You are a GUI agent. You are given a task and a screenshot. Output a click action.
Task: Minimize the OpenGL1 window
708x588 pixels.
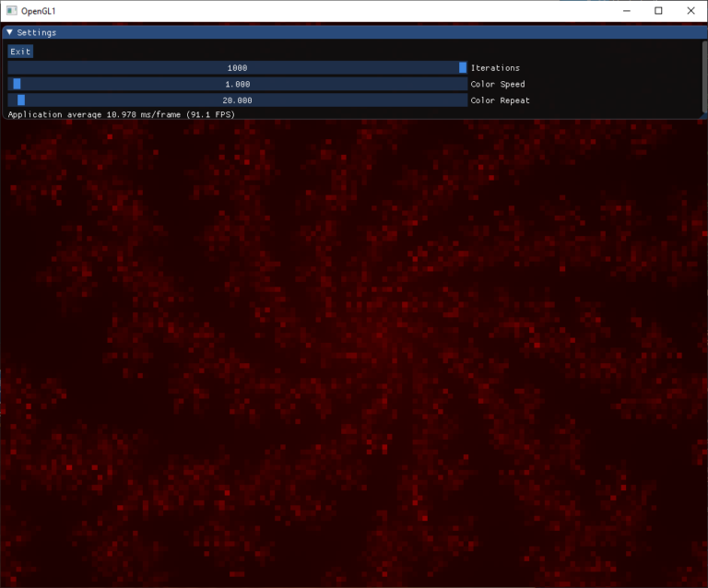tap(626, 11)
